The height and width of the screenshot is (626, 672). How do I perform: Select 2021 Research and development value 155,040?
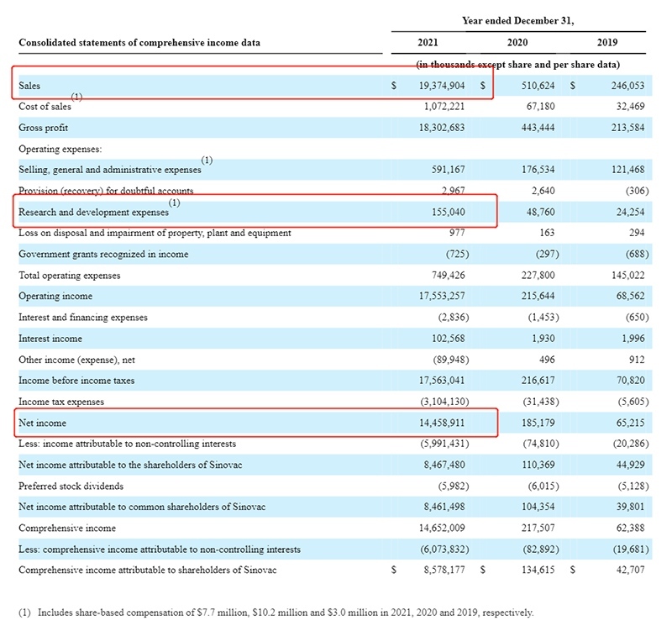coord(449,213)
